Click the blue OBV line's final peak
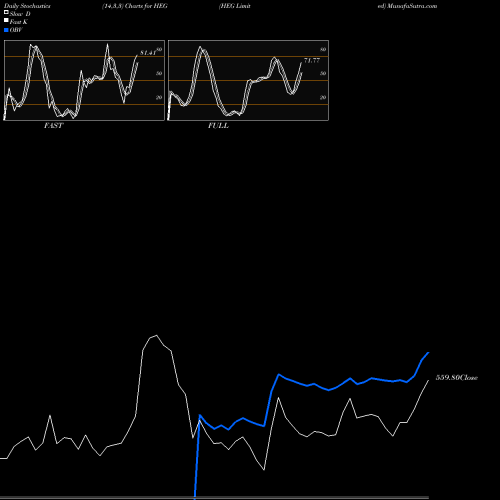The width and height of the screenshot is (500, 500). 428,353
